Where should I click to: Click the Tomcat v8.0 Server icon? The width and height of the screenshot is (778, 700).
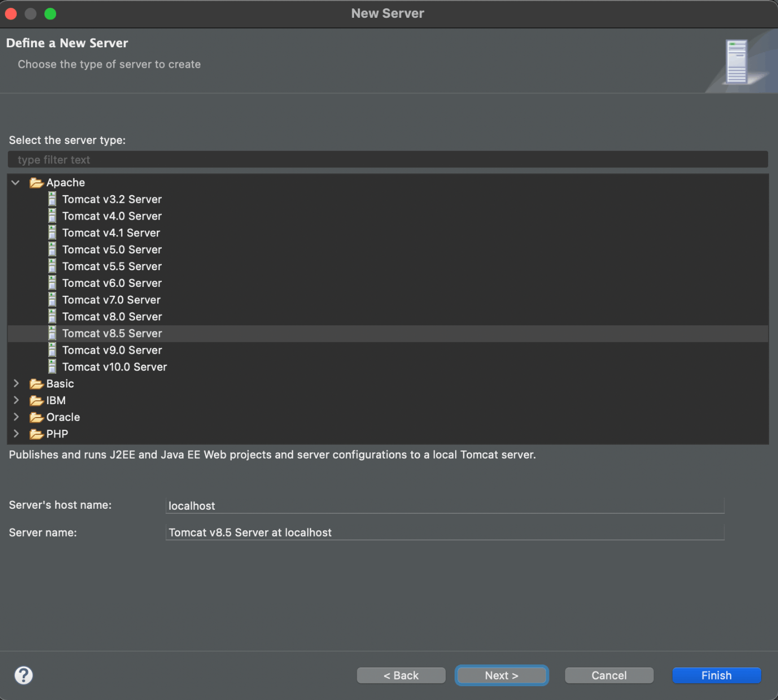click(52, 316)
